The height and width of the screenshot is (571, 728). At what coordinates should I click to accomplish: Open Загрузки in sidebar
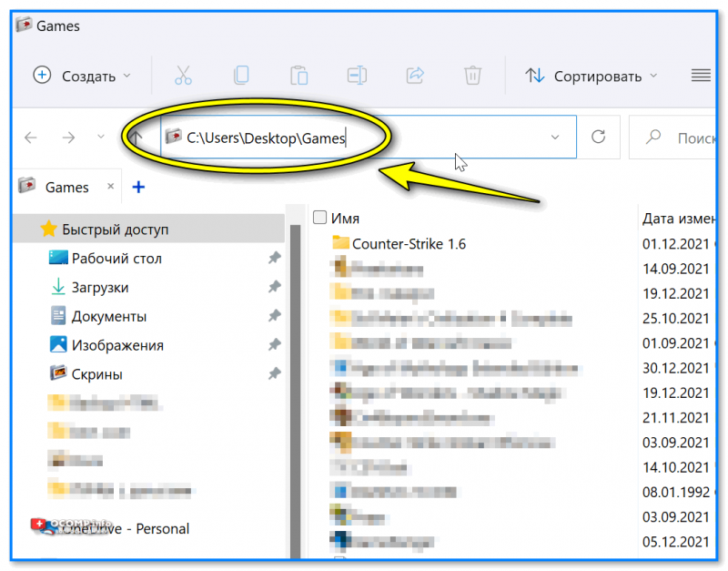tap(100, 288)
